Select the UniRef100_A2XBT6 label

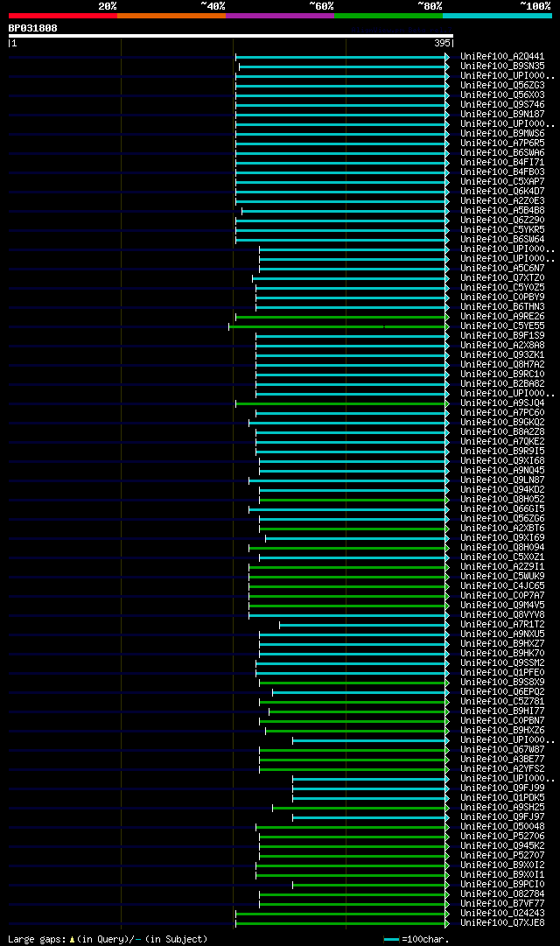(502, 528)
